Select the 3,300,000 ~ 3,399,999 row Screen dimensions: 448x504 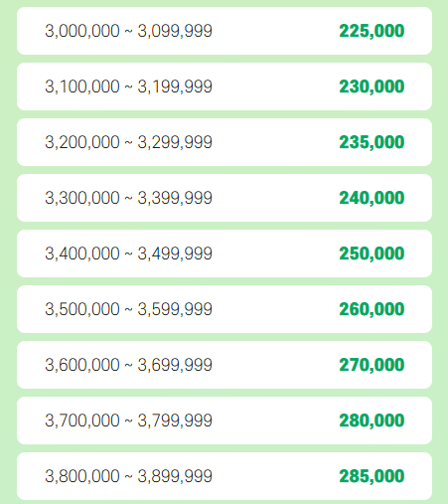pyautogui.click(x=224, y=198)
